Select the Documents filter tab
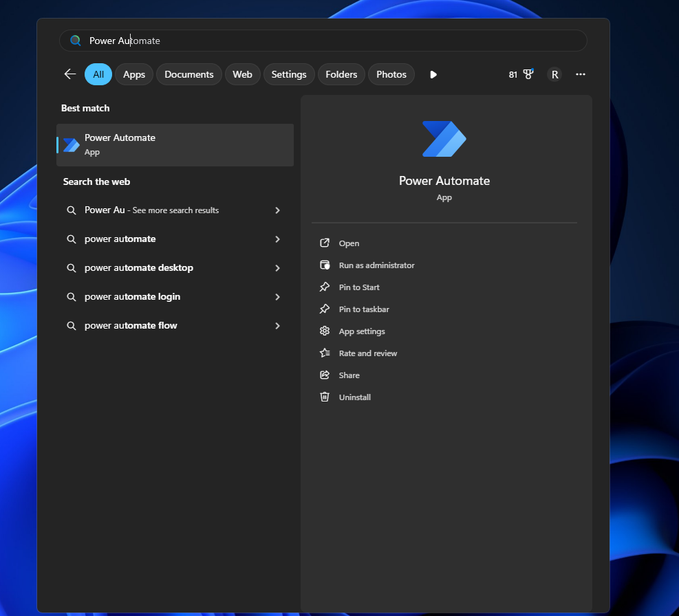 click(x=188, y=74)
